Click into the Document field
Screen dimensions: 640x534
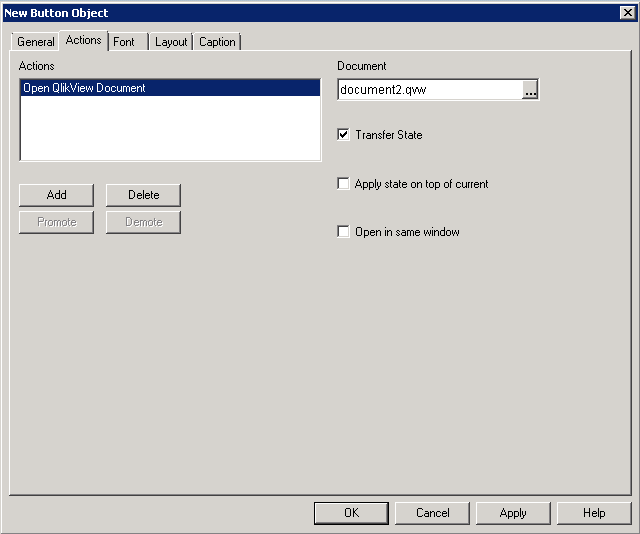pos(430,89)
